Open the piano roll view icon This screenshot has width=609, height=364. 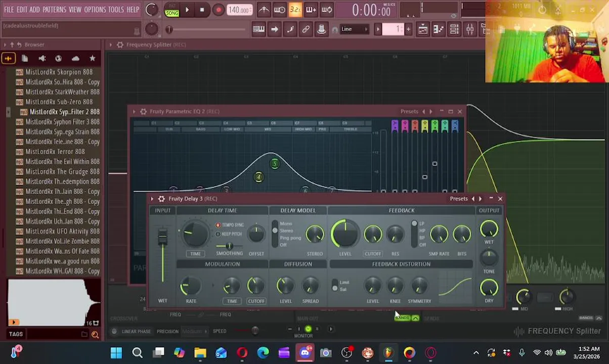[438, 29]
